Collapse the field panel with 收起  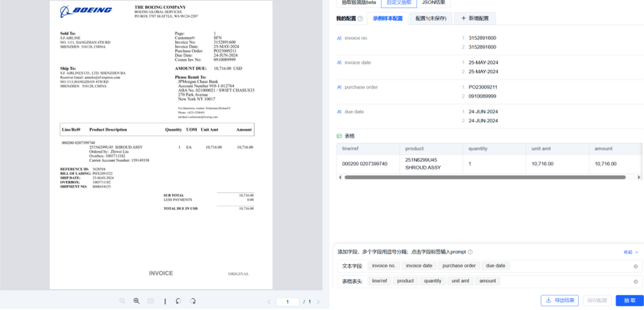point(631,252)
